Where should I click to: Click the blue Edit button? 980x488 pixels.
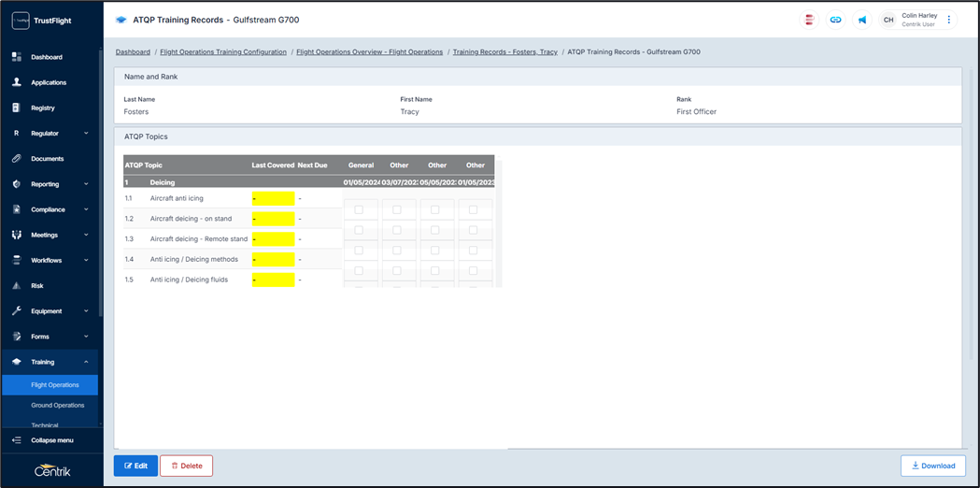[135, 466]
